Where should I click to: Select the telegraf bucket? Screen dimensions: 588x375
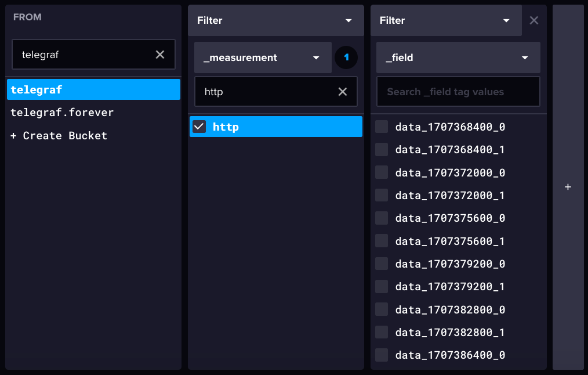click(x=93, y=90)
